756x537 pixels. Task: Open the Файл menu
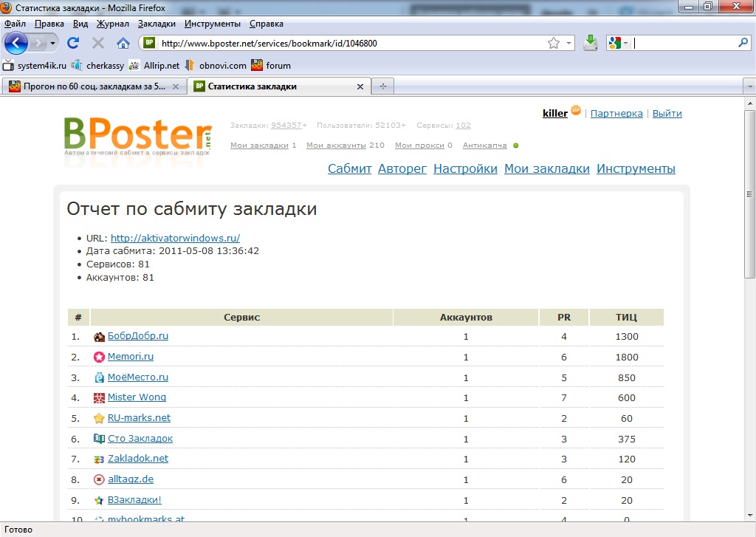point(15,24)
